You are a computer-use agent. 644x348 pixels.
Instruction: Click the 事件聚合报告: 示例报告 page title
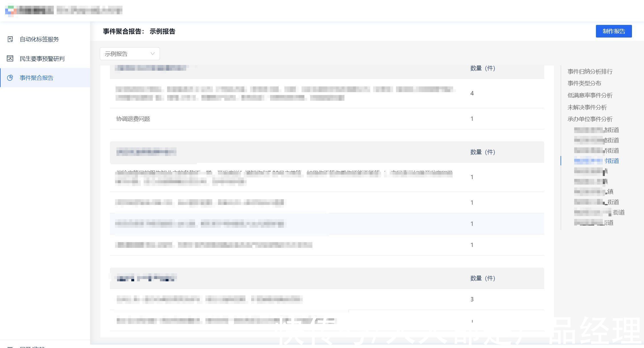pos(139,31)
